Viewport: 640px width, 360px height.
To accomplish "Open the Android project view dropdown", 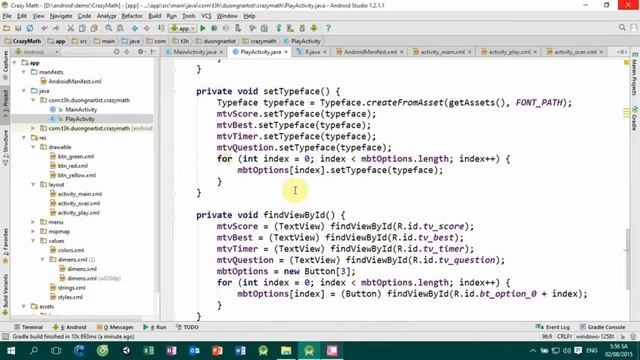I will pyautogui.click(x=37, y=52).
